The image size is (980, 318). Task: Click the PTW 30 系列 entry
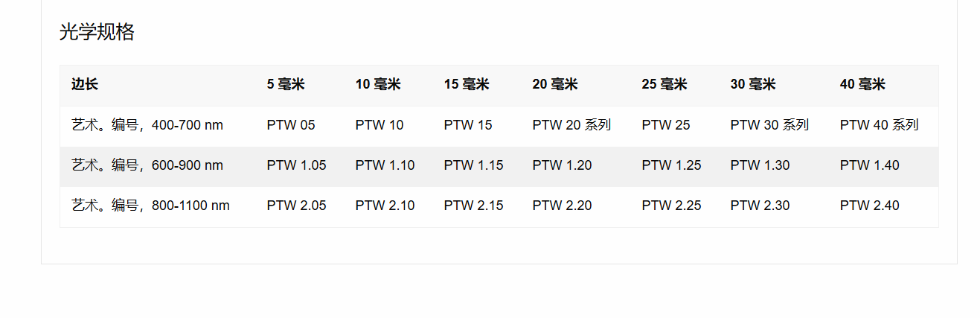(x=769, y=125)
